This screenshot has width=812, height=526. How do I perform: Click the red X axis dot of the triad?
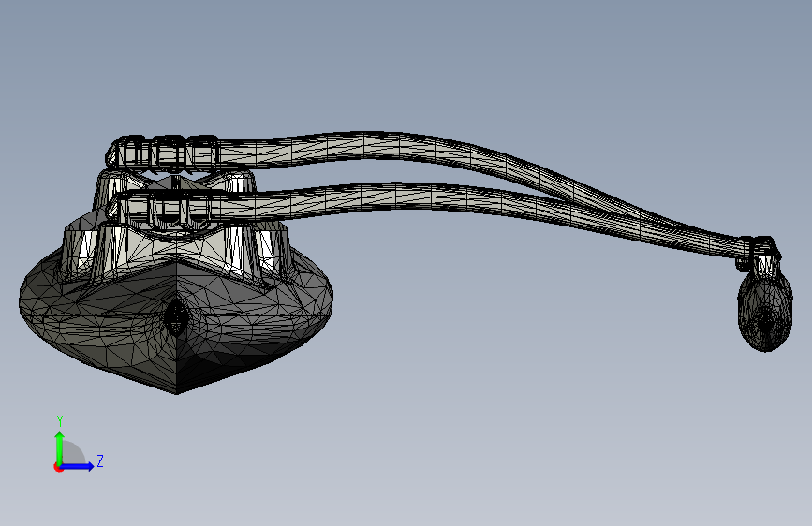click(58, 467)
